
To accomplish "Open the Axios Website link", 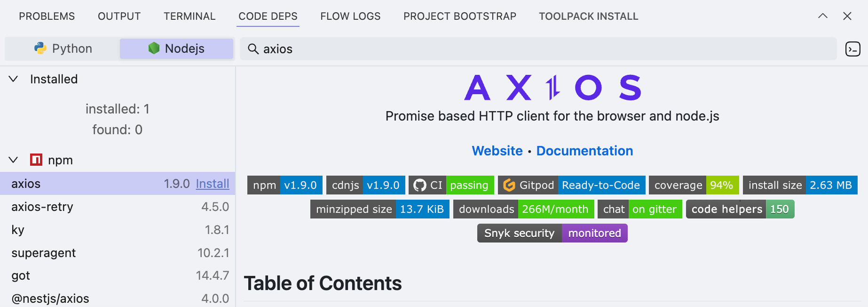I will 497,151.
